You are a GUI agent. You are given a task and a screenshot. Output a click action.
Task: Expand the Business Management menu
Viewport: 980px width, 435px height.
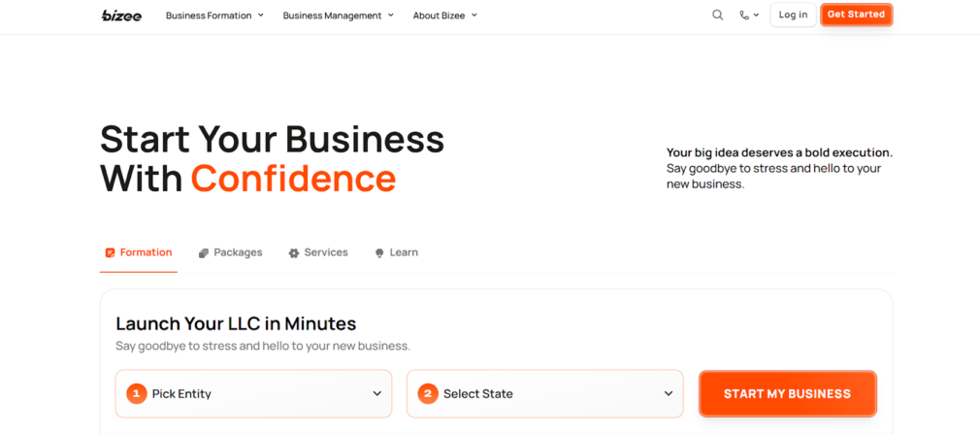pyautogui.click(x=338, y=16)
